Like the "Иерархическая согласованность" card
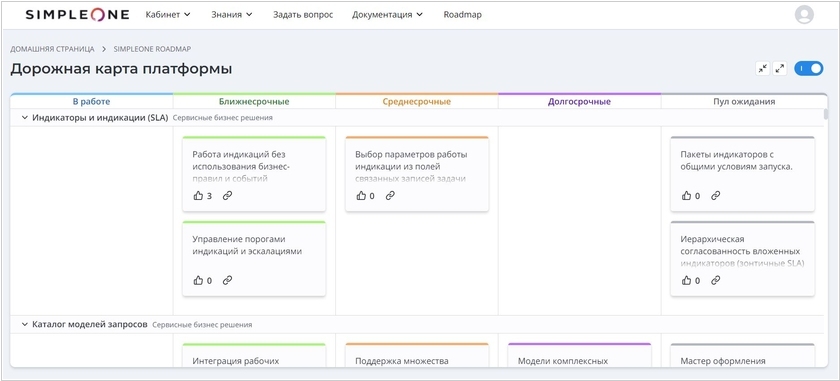The height and width of the screenshot is (381, 840). pos(686,280)
